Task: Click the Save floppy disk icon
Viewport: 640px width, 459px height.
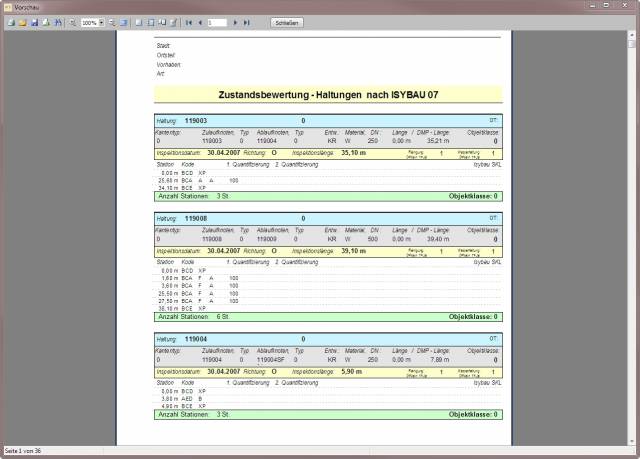Action: click(x=34, y=23)
